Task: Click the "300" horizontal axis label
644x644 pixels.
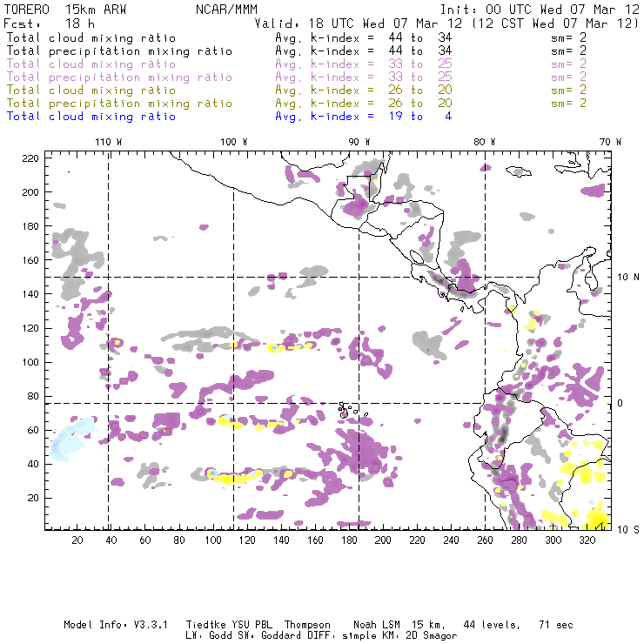Action: click(553, 540)
